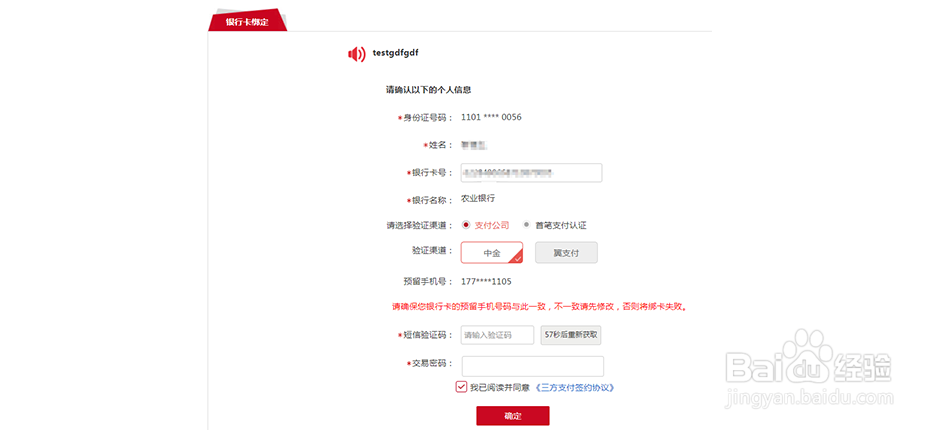Choose the 中金 verification channel
Viewport: 945px width, 430px height.
492,253
